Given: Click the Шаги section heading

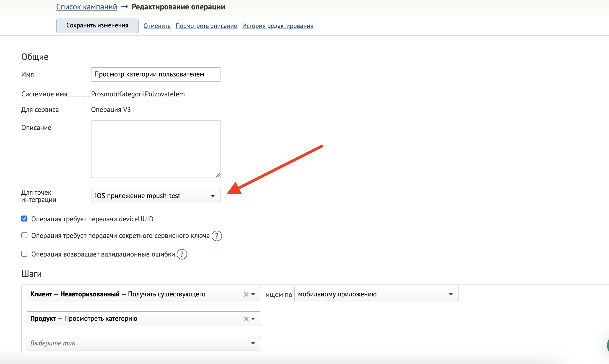Looking at the screenshot, I should click(x=32, y=274).
